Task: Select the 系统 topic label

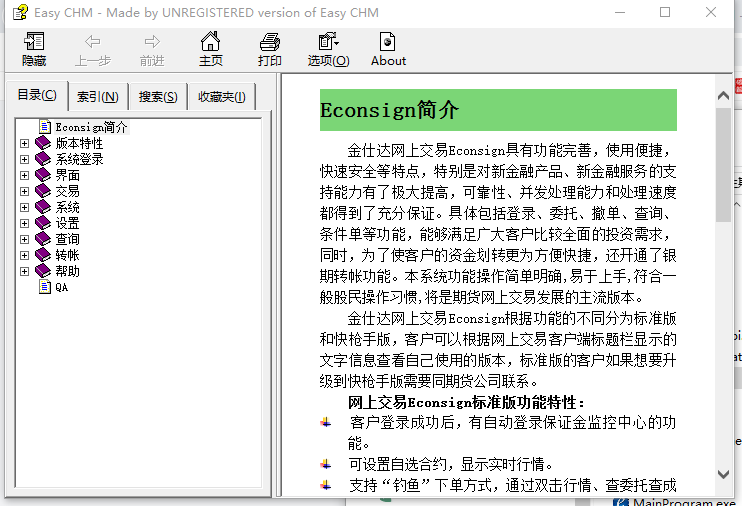Action: click(67, 207)
